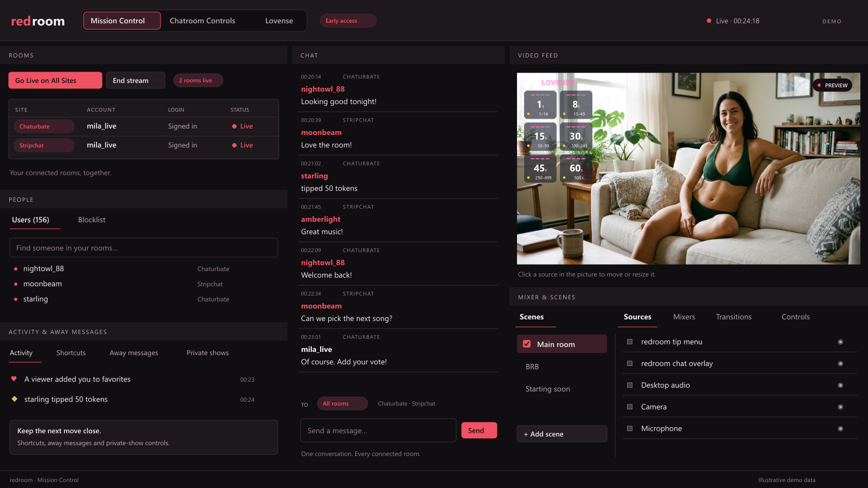This screenshot has width=868, height=488.
Task: Select the Scenes tab
Action: click(x=532, y=317)
